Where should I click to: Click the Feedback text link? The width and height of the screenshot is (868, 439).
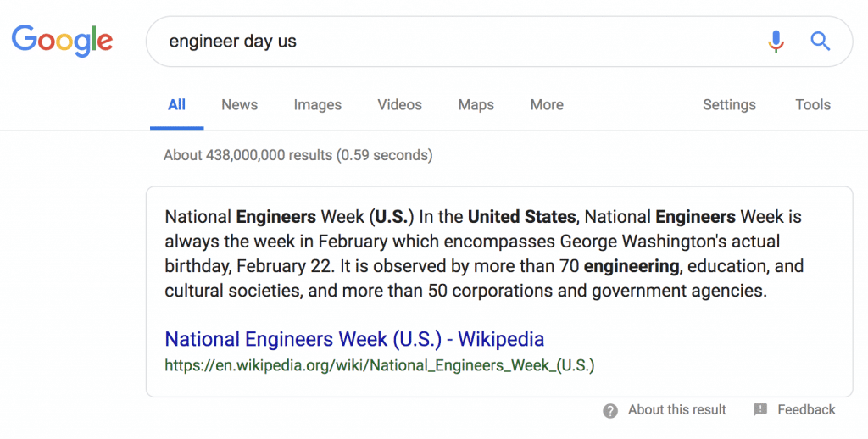click(806, 410)
